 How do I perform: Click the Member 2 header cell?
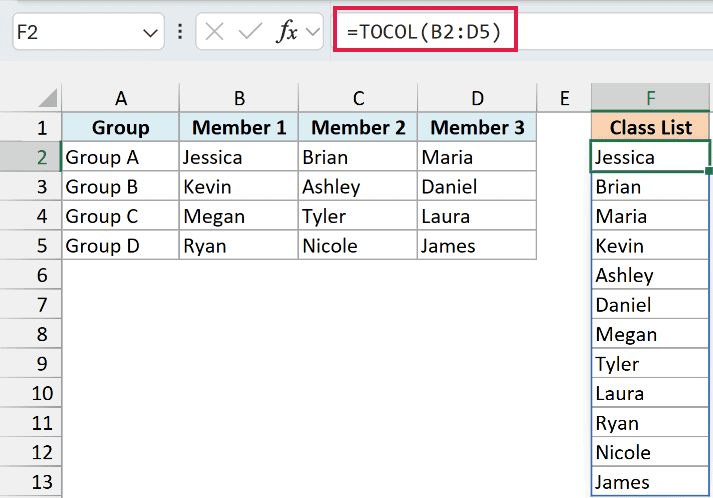pos(358,127)
